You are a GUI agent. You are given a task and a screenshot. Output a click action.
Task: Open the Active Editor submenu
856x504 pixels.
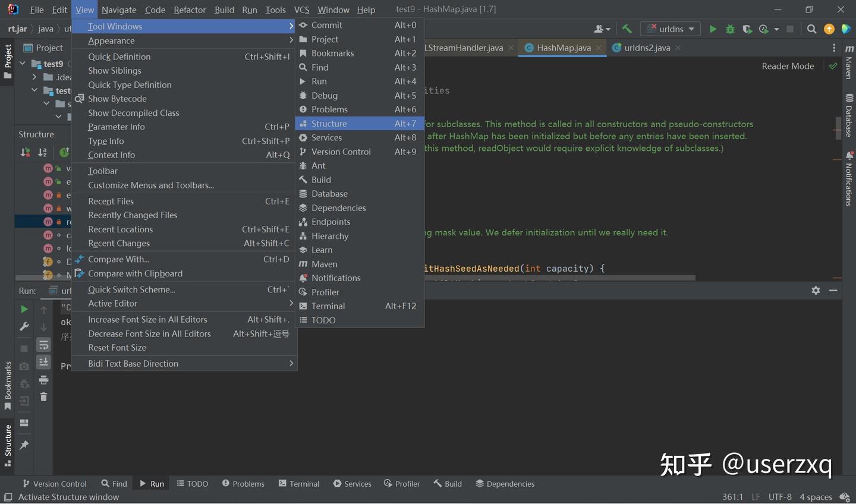coord(184,303)
